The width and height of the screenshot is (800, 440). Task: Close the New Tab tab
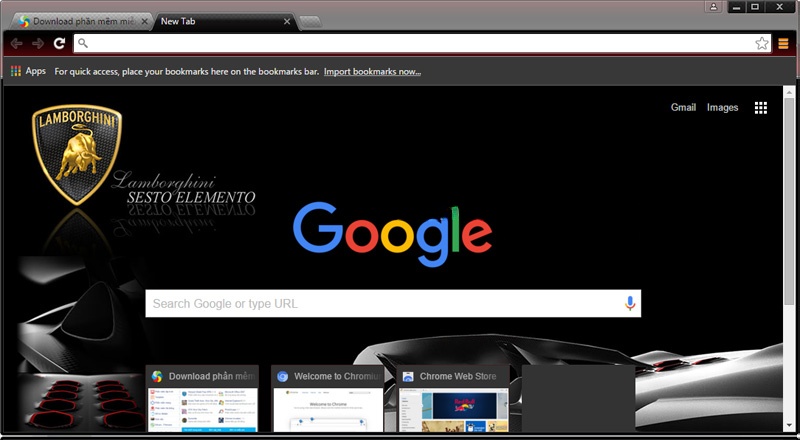click(287, 21)
